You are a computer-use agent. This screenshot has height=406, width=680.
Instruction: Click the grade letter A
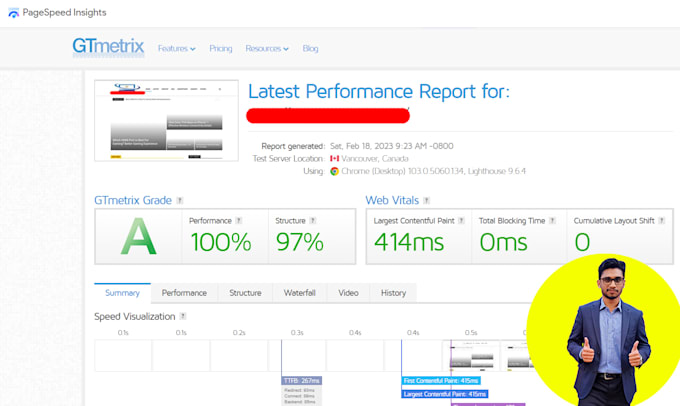(x=138, y=237)
